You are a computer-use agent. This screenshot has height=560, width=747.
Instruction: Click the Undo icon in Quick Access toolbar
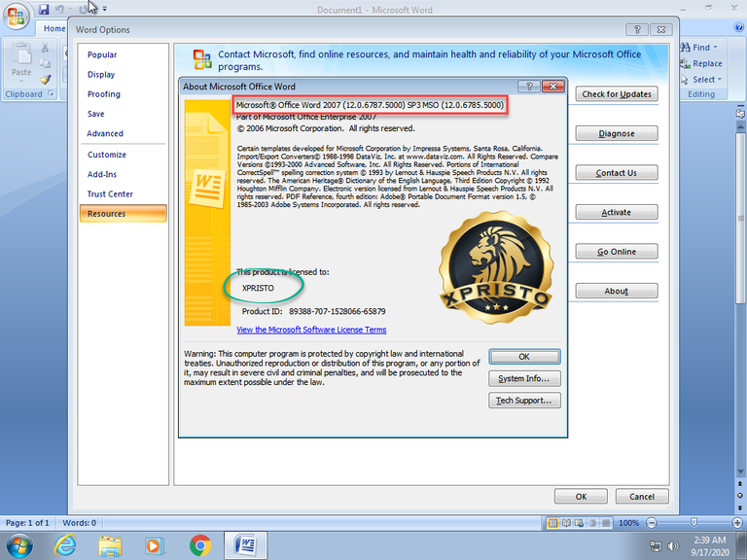(x=59, y=9)
